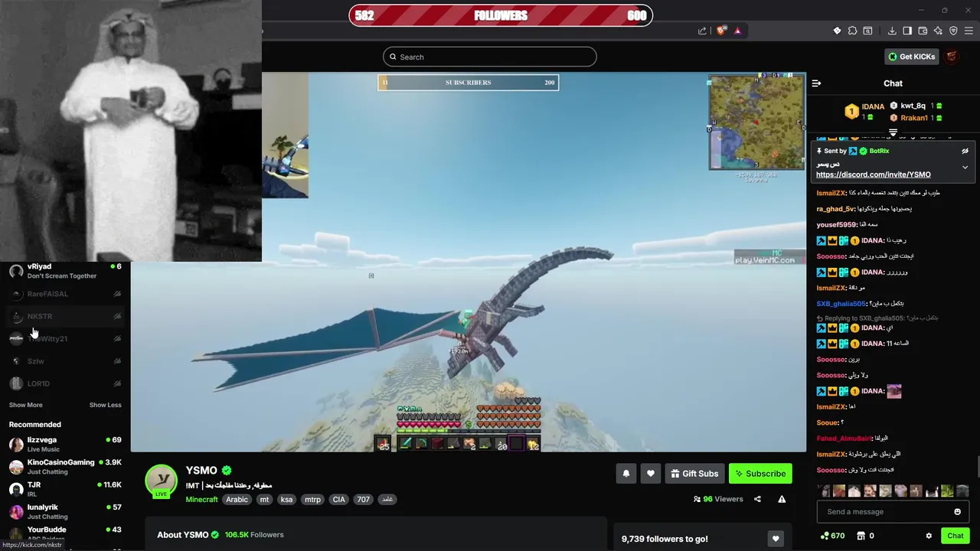Click IsmailZX username in first chat message
Viewport: 980px width, 551px height.
(831, 193)
